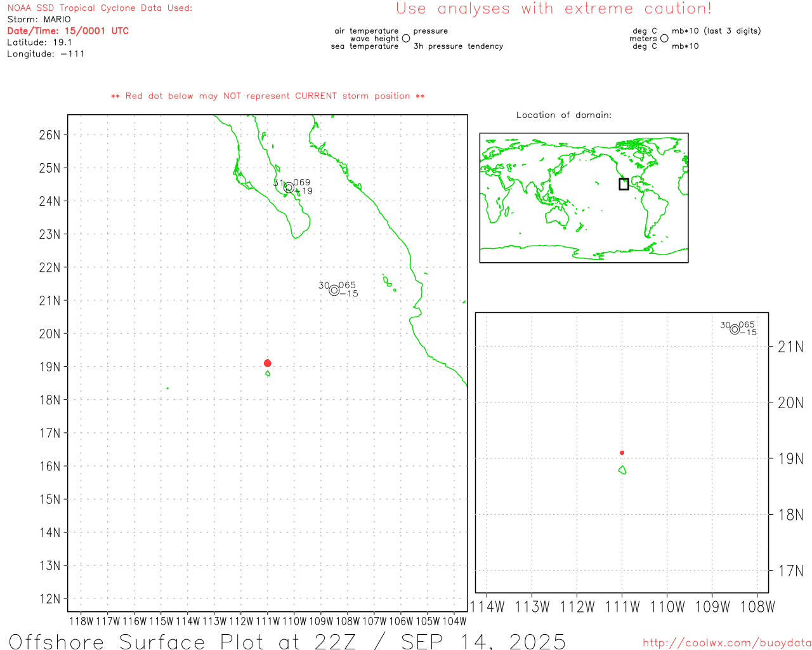Click the red storm dot in zoomed inset map

click(x=622, y=453)
